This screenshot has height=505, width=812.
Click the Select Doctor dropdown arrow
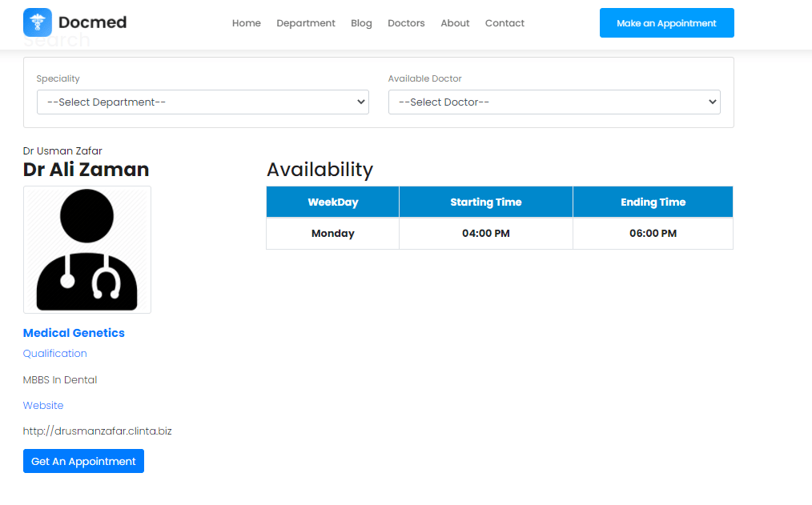click(x=713, y=102)
